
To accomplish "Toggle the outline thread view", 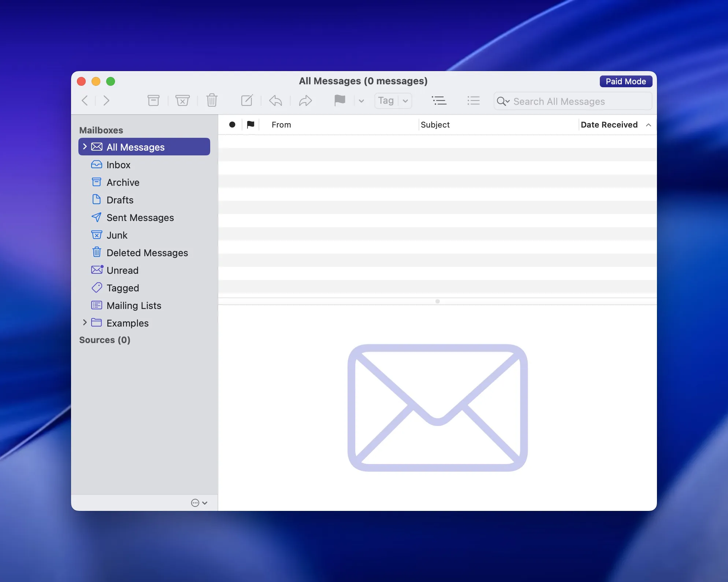I will 439,100.
